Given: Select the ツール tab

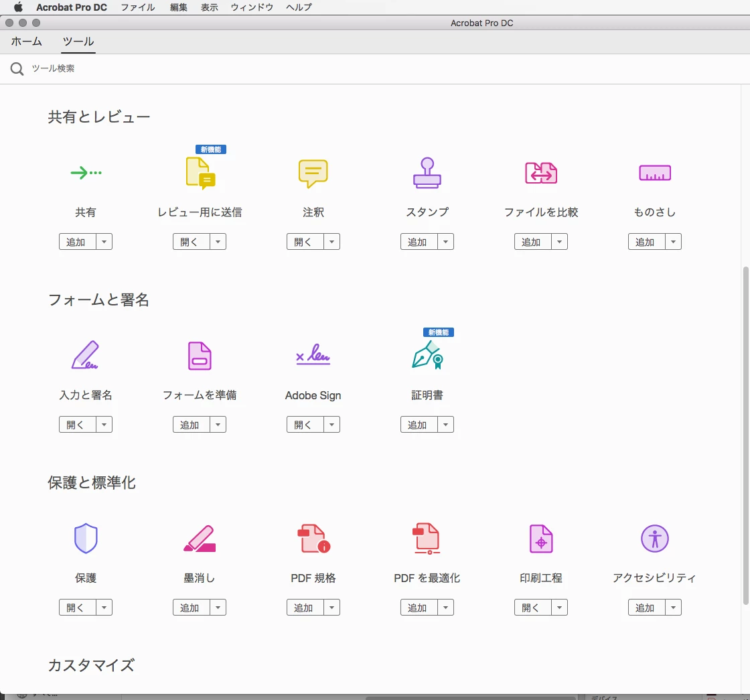Looking at the screenshot, I should click(78, 42).
